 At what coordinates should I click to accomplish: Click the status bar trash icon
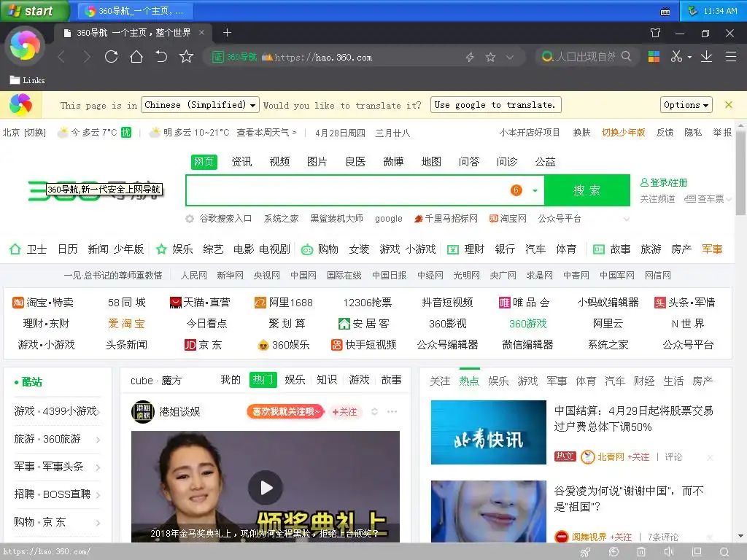(x=641, y=551)
